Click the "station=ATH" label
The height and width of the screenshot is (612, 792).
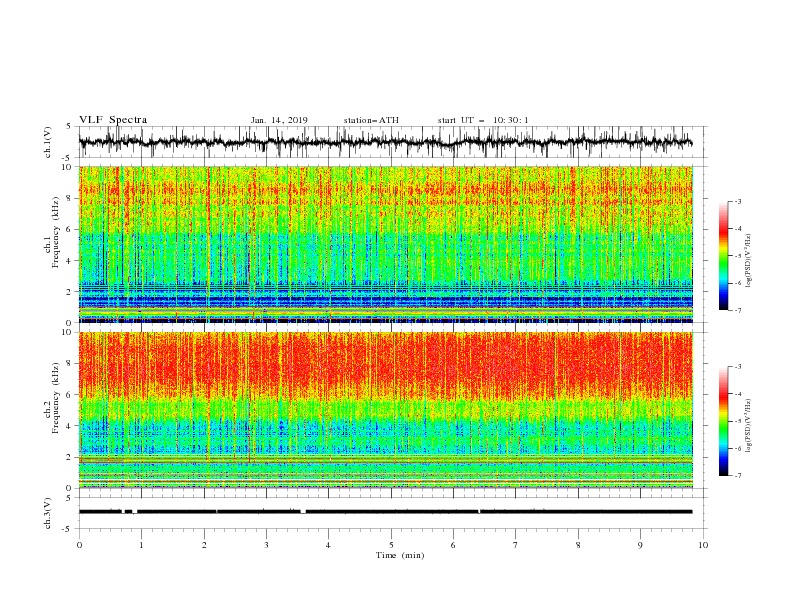(x=371, y=120)
